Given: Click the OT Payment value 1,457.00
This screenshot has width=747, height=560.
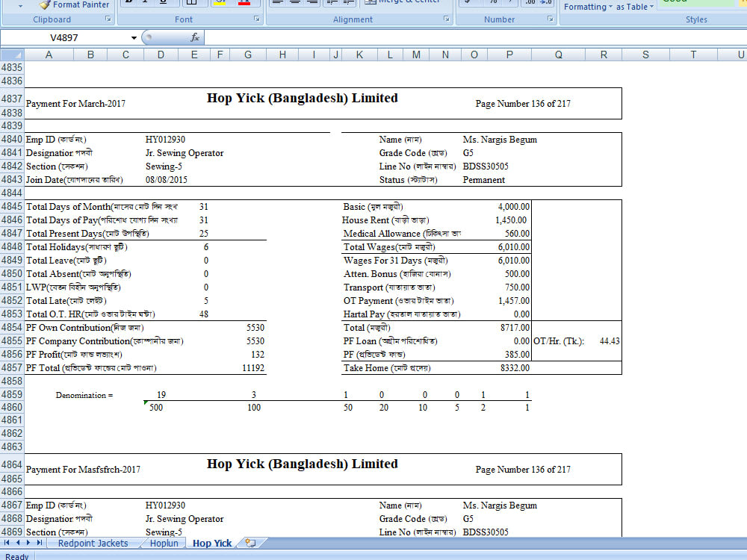Looking at the screenshot, I should 514,300.
